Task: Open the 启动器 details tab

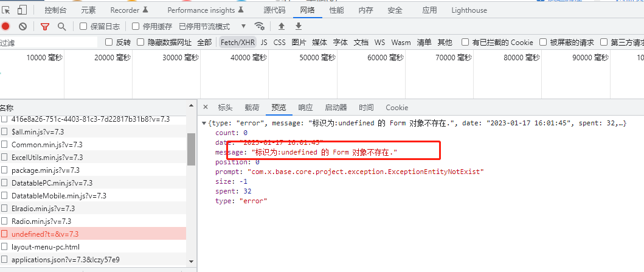Action: (336, 108)
